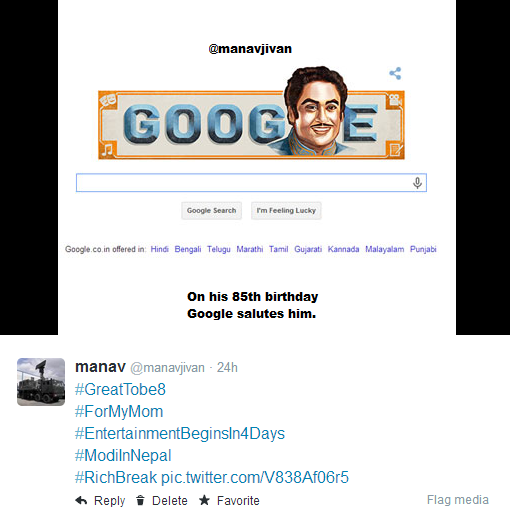
Task: Open the Kishore Kumar Google doodle
Action: (251, 113)
